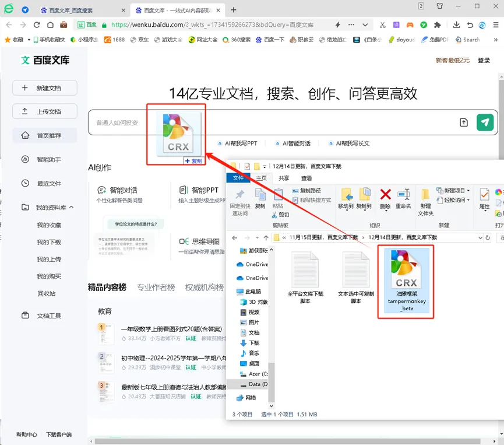Open 最近文件 sidebar item
Image resolution: width=504 pixels, height=445 pixels.
[45, 183]
